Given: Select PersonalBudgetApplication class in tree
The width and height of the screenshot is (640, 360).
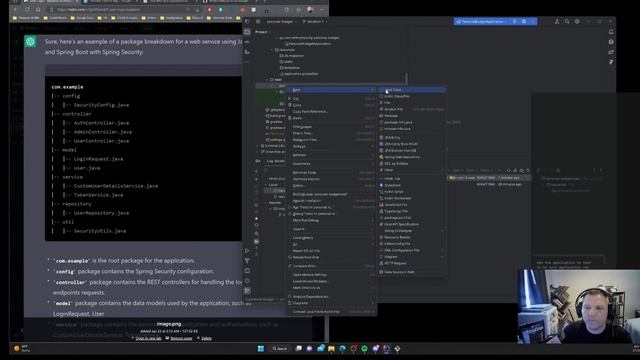Looking at the screenshot, I should (308, 44).
